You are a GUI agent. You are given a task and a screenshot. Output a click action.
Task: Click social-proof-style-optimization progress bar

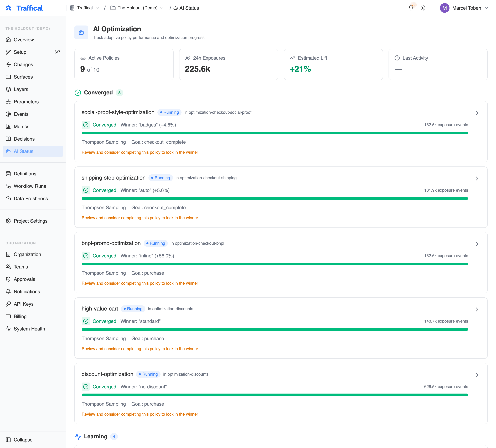coord(275,133)
